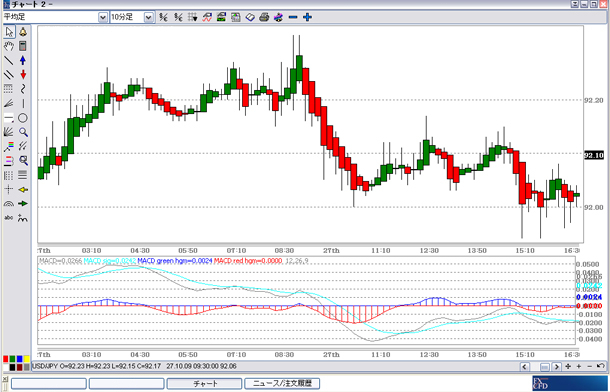Click the eraser toolbar icon
610x392 pixels.
point(250,17)
